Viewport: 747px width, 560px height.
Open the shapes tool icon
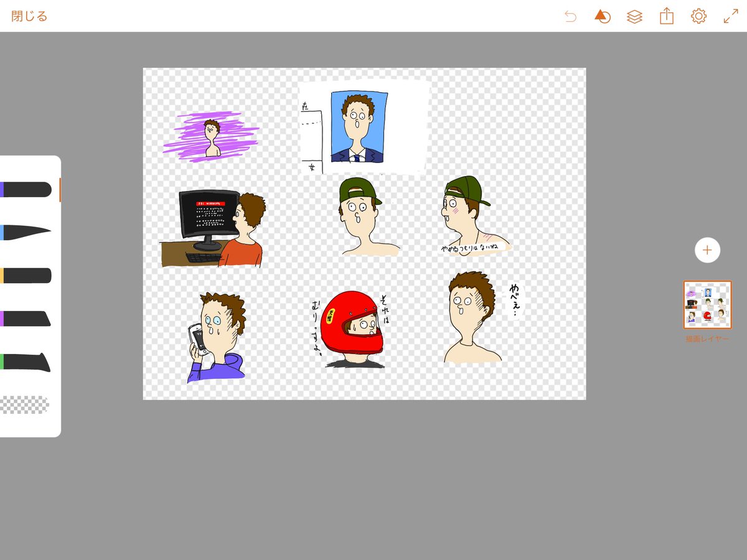point(602,16)
